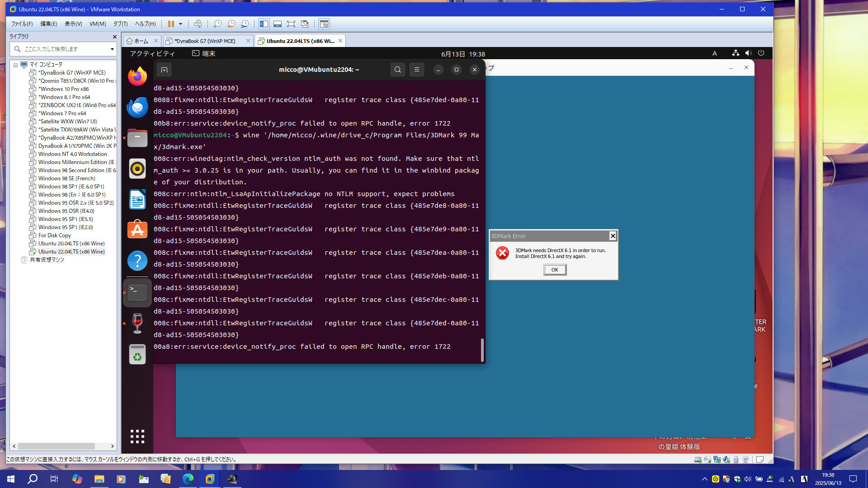Click the 端末 app menu in Ubuntu top bar
Viewport: 868px width, 488px height.
[204, 54]
